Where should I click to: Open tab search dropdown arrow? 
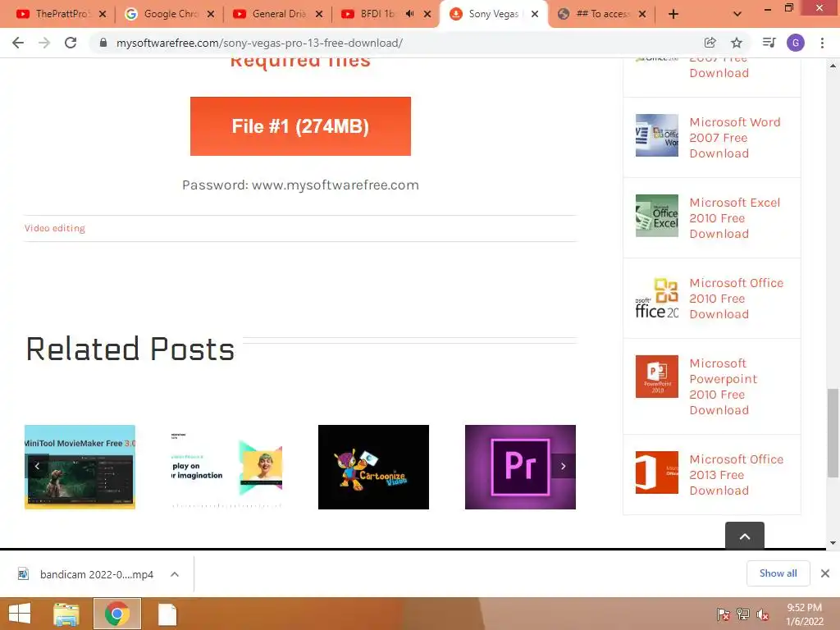(737, 15)
